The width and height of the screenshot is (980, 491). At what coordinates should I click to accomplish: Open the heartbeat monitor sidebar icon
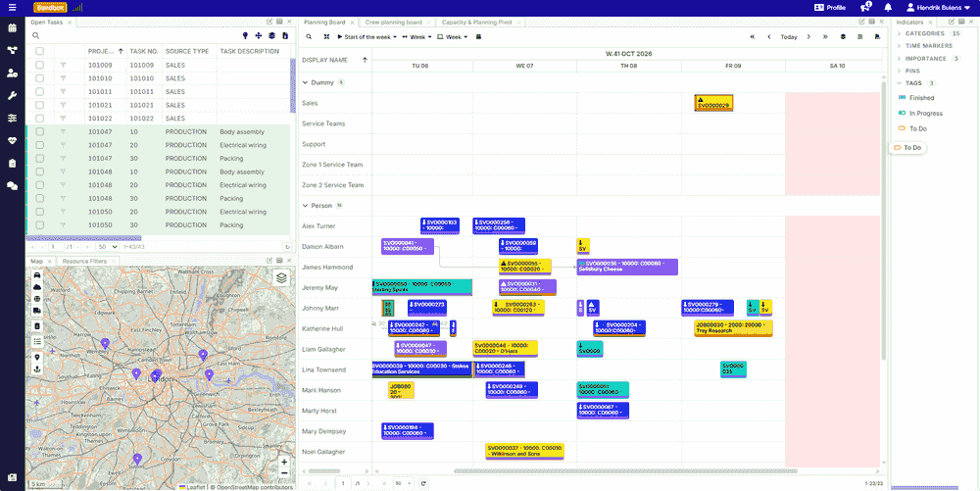tap(13, 140)
